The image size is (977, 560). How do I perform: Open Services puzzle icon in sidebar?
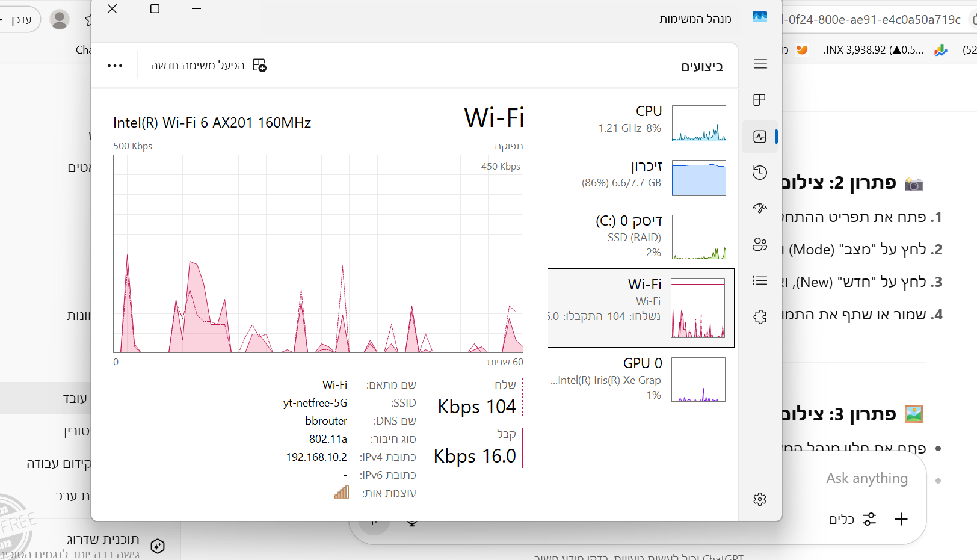[x=760, y=317]
